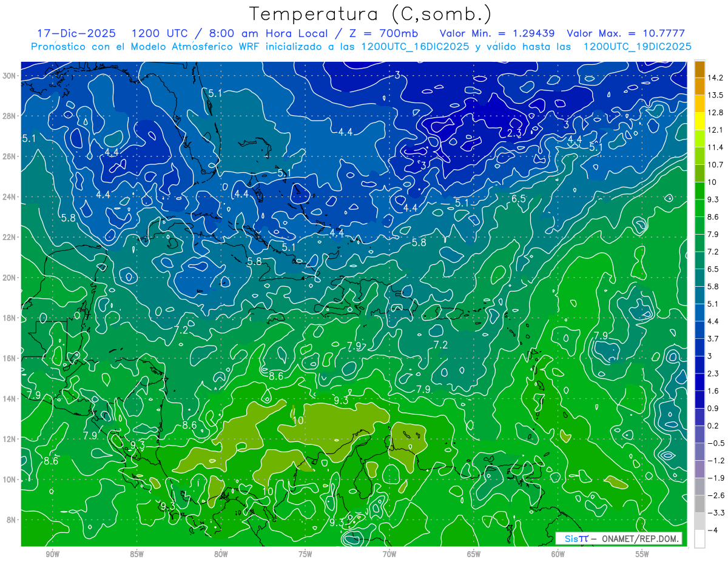
Task: Pick the orange-brown swatch atop the colorbar
Action: 699,69
